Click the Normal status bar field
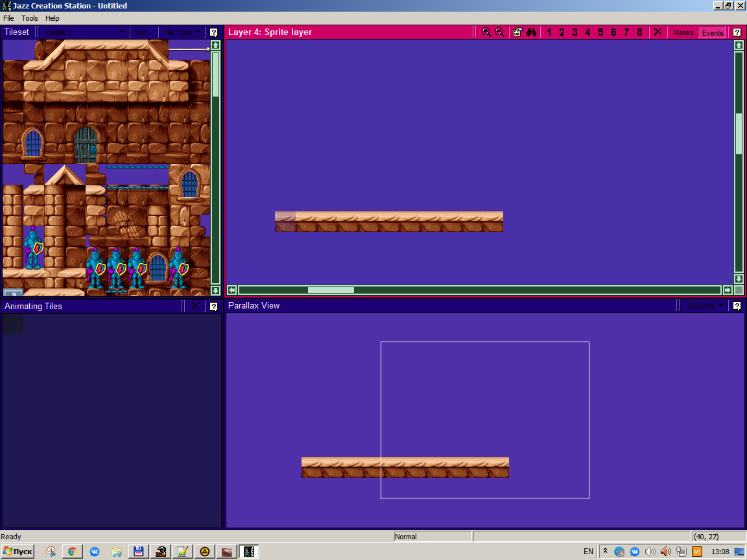The height and width of the screenshot is (560, 747). point(433,537)
